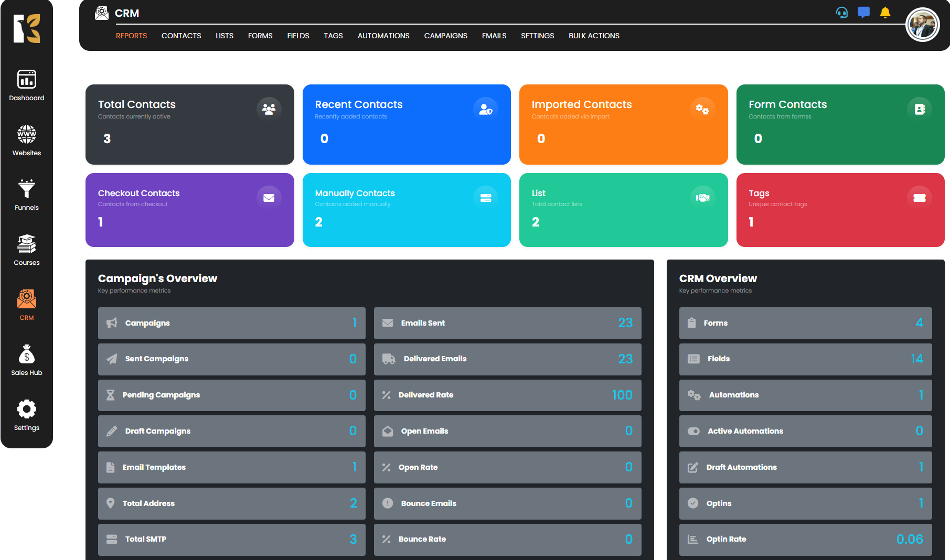Open Funnels from the sidebar
950x560 pixels.
click(27, 195)
